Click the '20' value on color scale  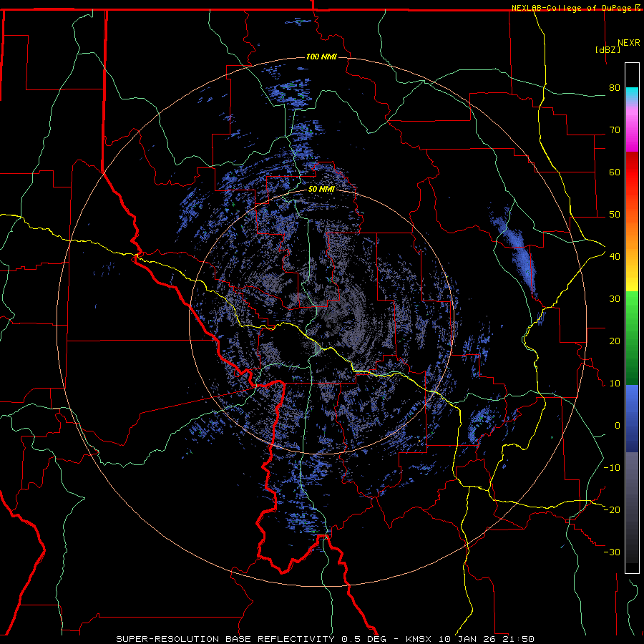(x=615, y=341)
